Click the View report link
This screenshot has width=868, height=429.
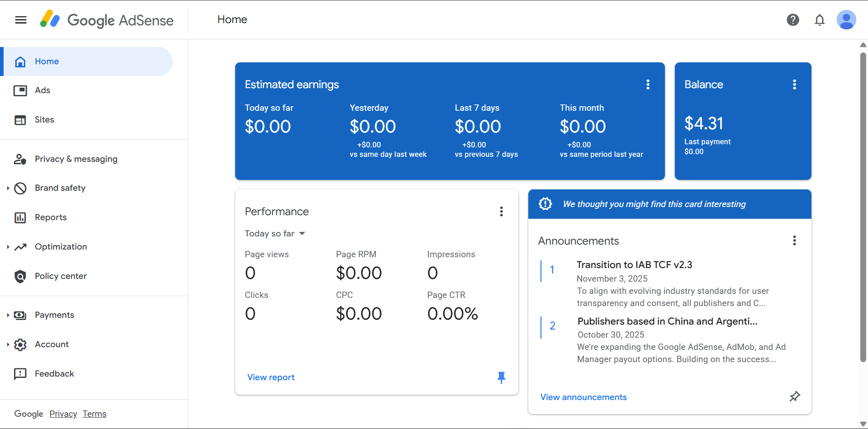tap(270, 377)
